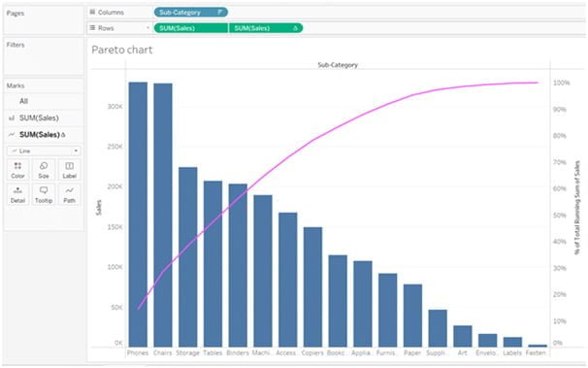Click the Pages shelf
Screen dimensions: 588x368
click(44, 19)
